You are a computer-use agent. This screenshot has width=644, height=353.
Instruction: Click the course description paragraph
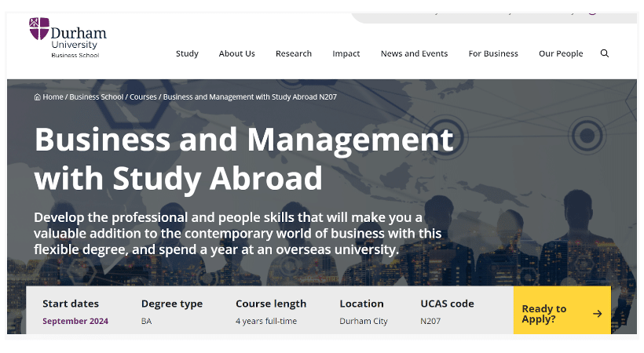[237, 233]
